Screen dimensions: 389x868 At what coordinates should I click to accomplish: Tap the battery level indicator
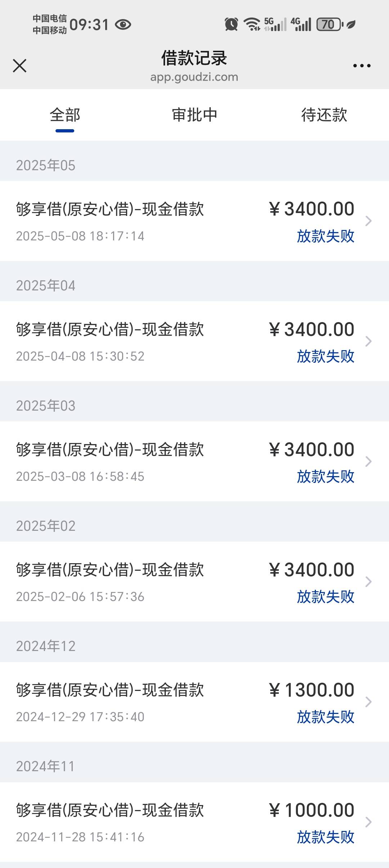click(x=329, y=24)
